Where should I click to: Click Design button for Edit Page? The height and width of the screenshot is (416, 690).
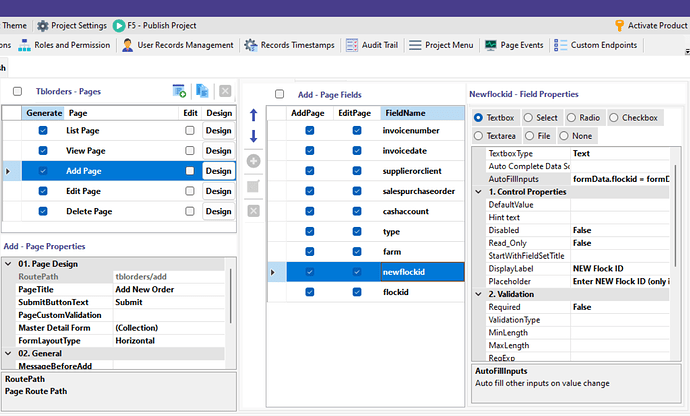pyautogui.click(x=218, y=191)
